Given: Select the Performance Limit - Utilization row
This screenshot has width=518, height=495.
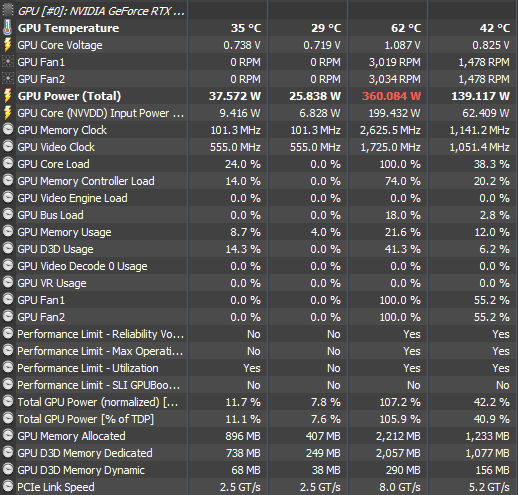Looking at the screenshot, I should 259,368.
